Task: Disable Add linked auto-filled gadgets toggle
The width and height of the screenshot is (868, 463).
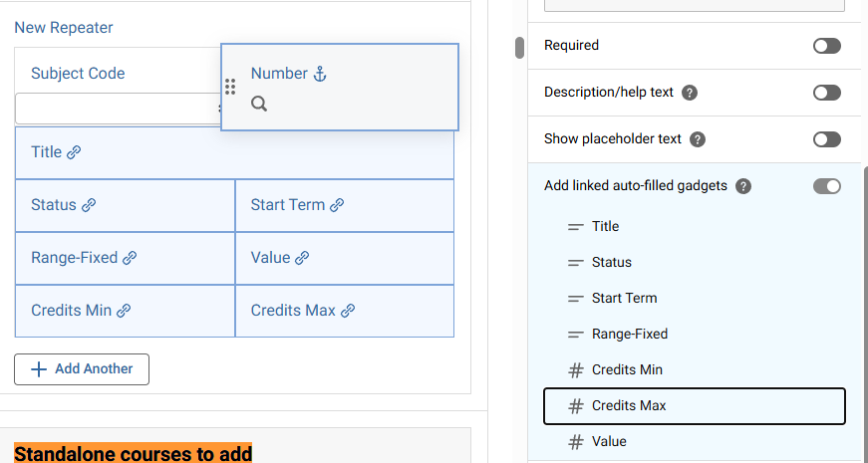Action: point(827,186)
